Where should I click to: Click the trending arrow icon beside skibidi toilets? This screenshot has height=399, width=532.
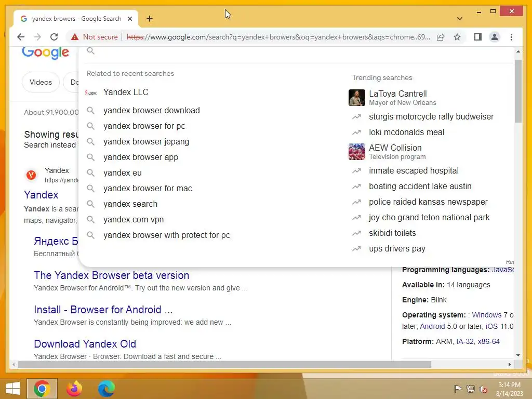(356, 233)
